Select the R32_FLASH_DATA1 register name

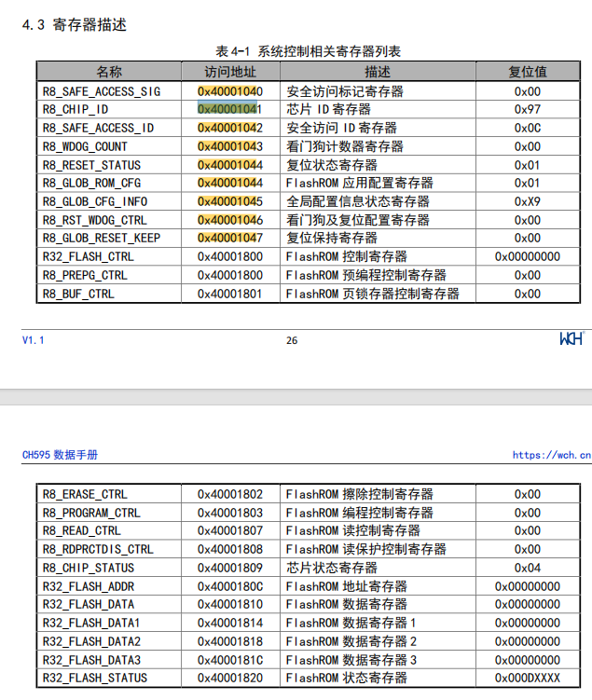91,623
